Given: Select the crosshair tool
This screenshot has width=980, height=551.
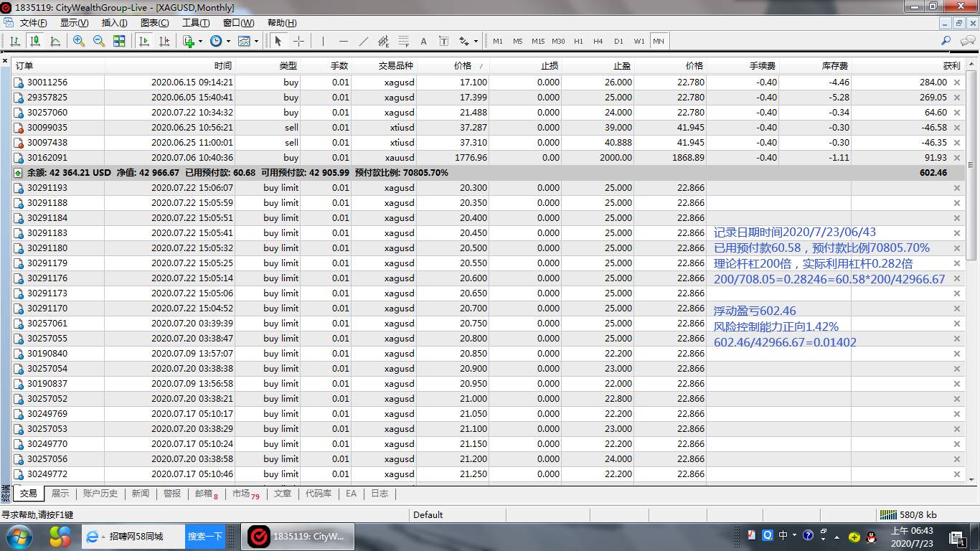Looking at the screenshot, I should (299, 41).
